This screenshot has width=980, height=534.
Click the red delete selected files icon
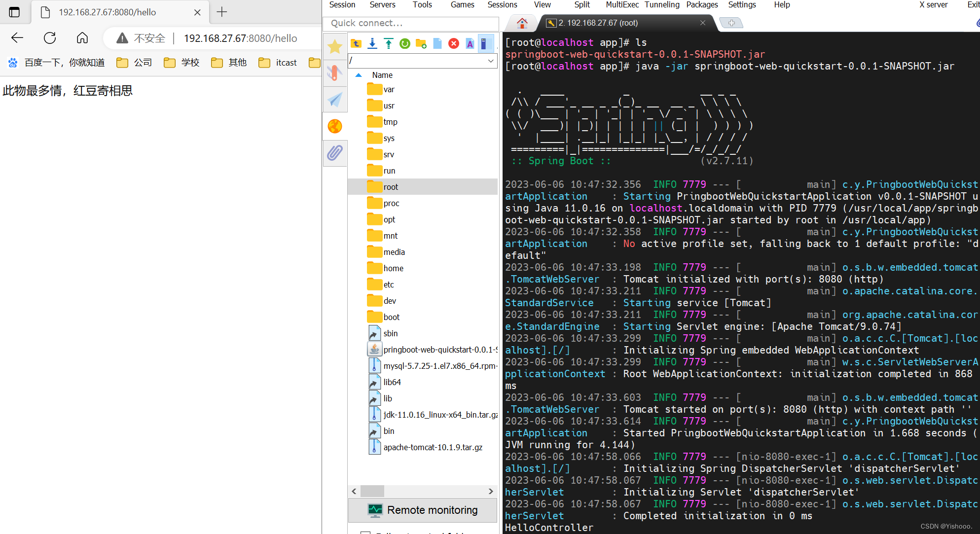(x=454, y=44)
